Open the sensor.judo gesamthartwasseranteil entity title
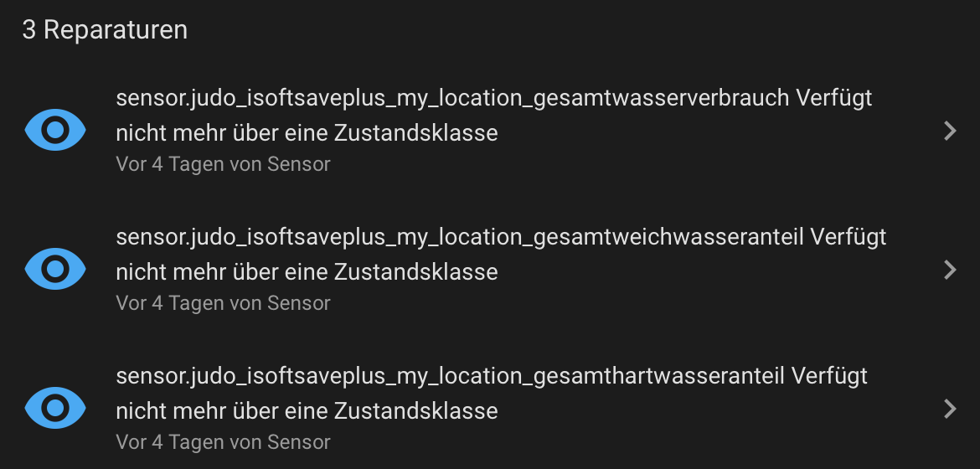The height and width of the screenshot is (469, 980). point(452,376)
